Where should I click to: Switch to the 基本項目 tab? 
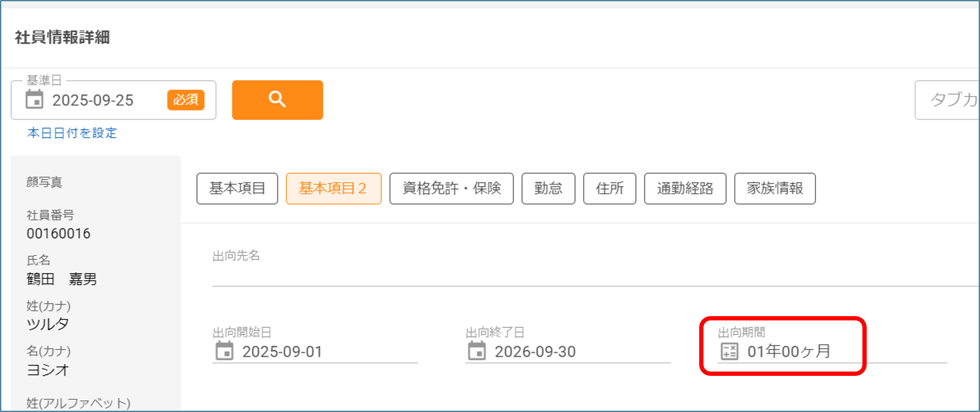[x=237, y=188]
